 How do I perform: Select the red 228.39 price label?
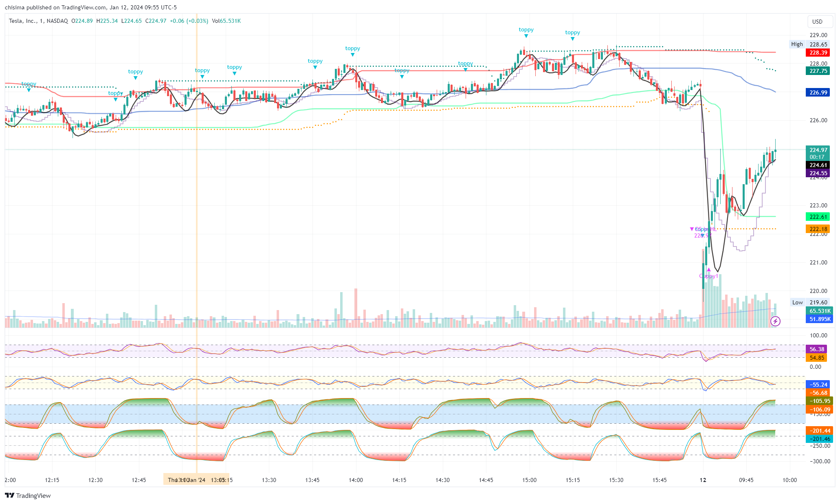tap(818, 53)
